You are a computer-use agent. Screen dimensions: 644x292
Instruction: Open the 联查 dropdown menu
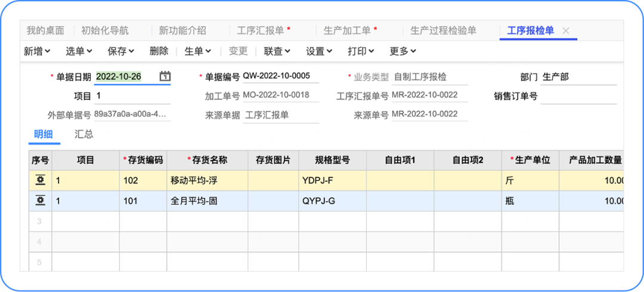click(277, 51)
